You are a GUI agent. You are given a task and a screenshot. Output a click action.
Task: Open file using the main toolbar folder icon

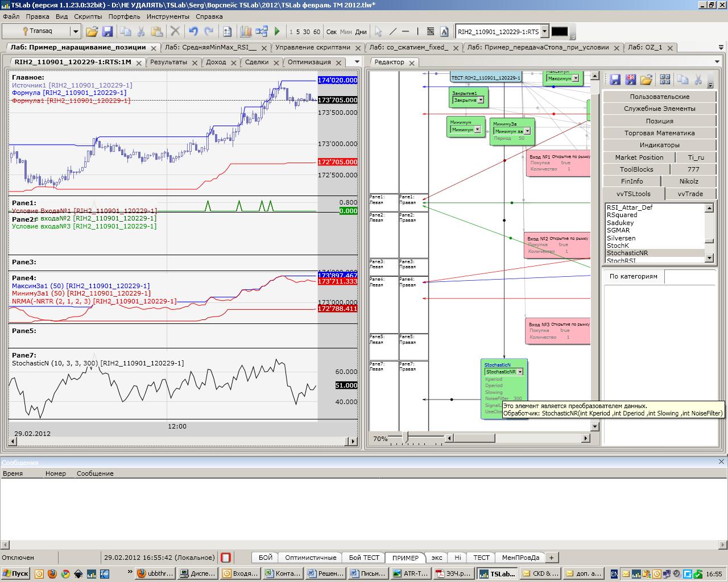(92, 32)
